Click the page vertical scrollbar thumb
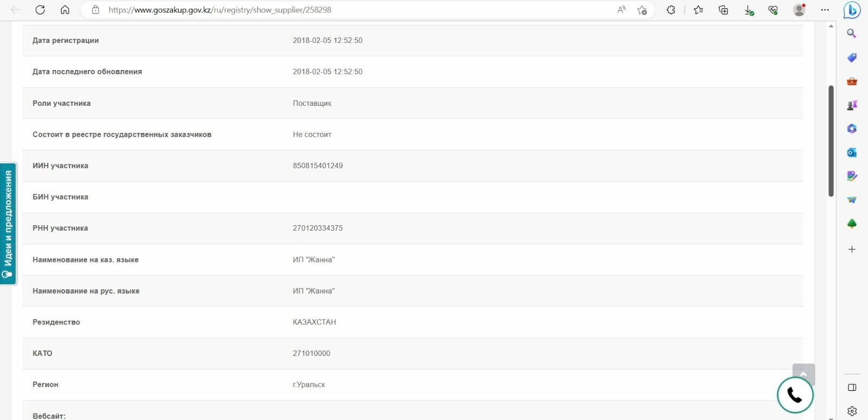Screen dimensions: 868x420 coord(831,141)
